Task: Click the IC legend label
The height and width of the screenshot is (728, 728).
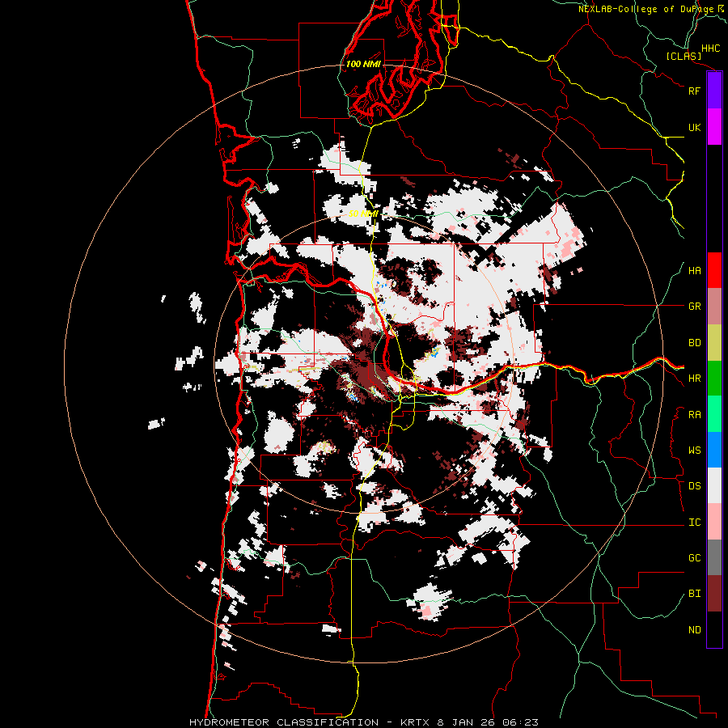Action: coord(694,523)
